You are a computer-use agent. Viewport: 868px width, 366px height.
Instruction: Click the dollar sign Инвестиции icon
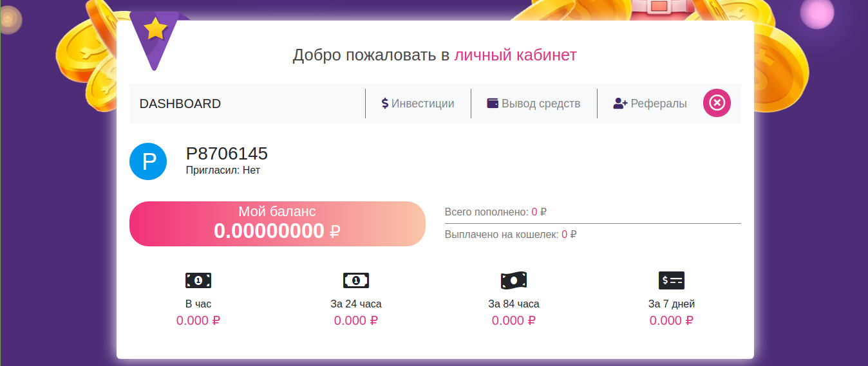click(385, 104)
